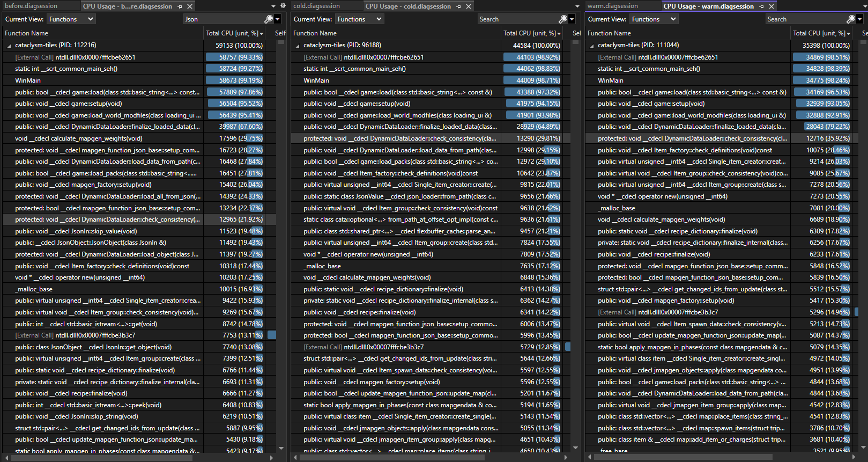Viewport: 868px width, 462px height.
Task: Switch to the before.diagsession tab
Action: [31, 6]
